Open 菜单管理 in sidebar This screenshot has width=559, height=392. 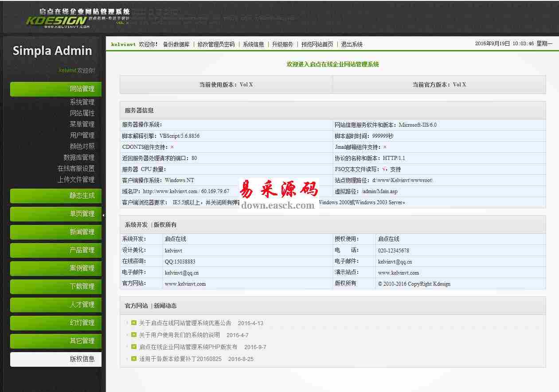pyautogui.click(x=82, y=124)
